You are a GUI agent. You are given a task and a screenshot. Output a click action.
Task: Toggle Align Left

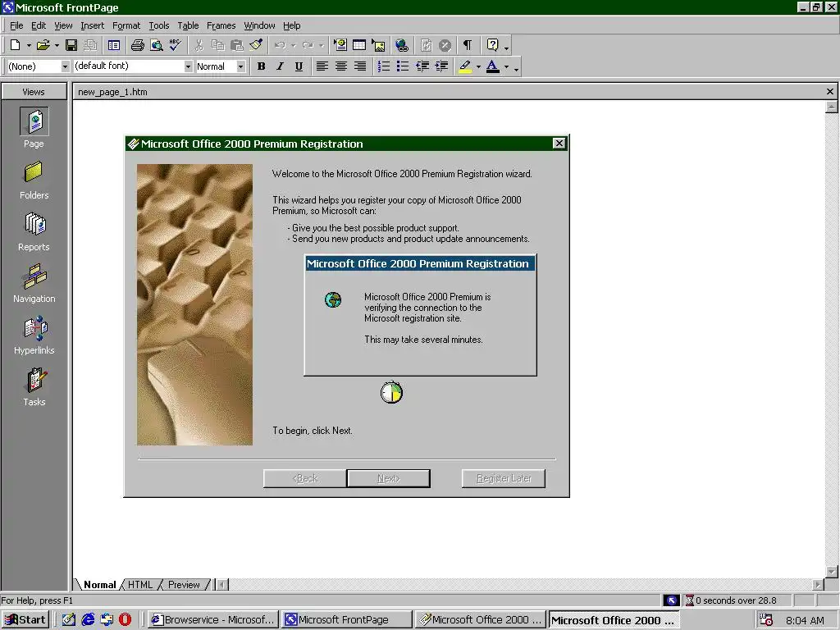pos(322,66)
